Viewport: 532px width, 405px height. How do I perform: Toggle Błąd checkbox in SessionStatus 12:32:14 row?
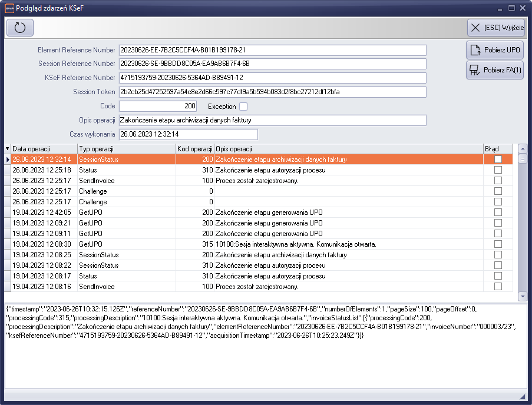point(498,160)
